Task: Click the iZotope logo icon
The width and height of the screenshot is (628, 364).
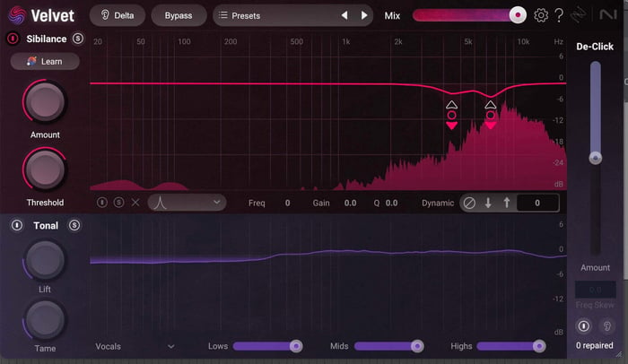Action: pos(578,15)
